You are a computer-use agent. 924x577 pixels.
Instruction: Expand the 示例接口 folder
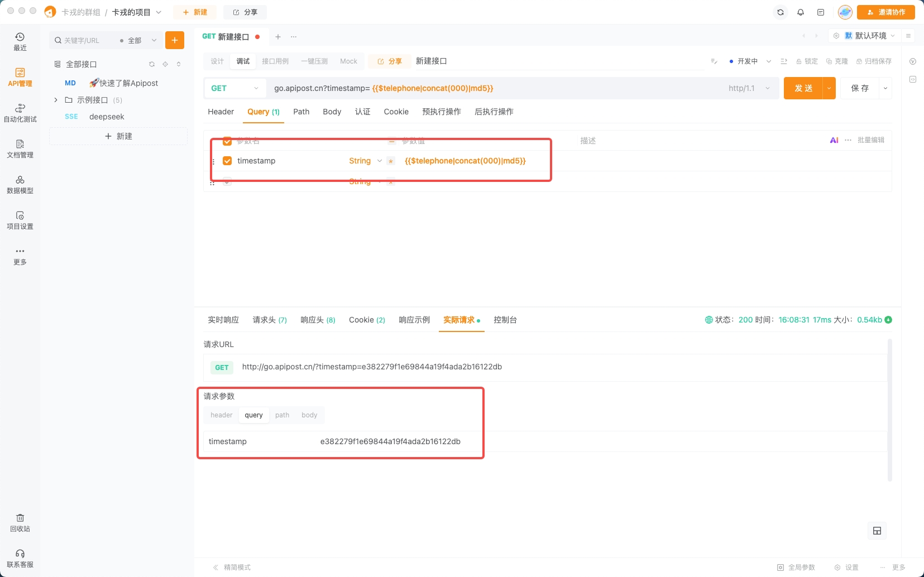[56, 100]
